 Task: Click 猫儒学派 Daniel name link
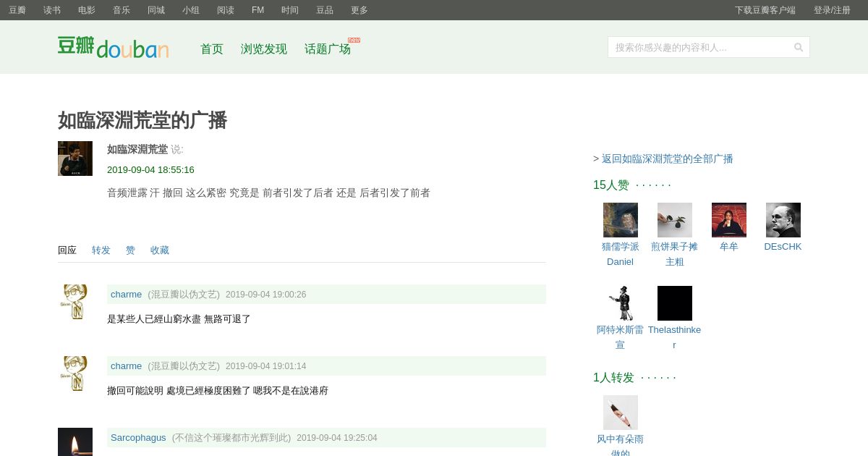pos(621,254)
